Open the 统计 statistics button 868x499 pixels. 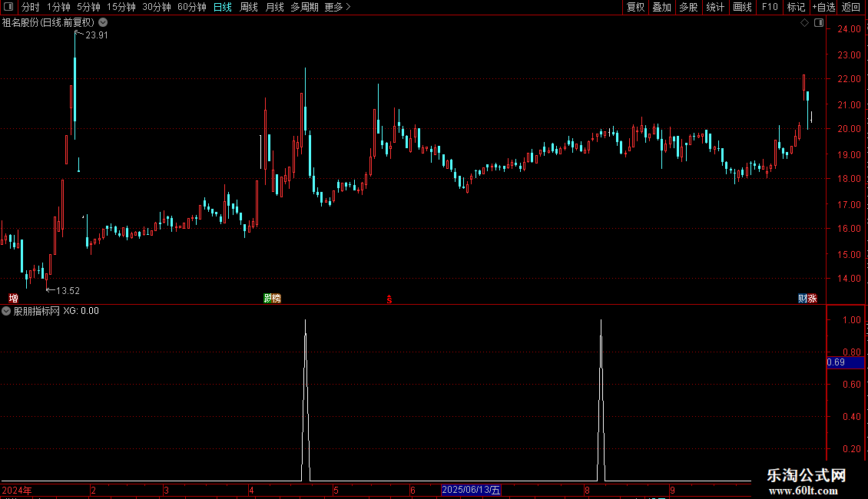(715, 7)
